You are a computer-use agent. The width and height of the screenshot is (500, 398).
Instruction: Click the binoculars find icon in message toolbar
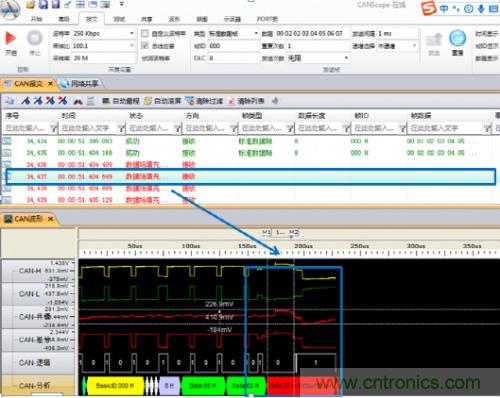pos(78,101)
